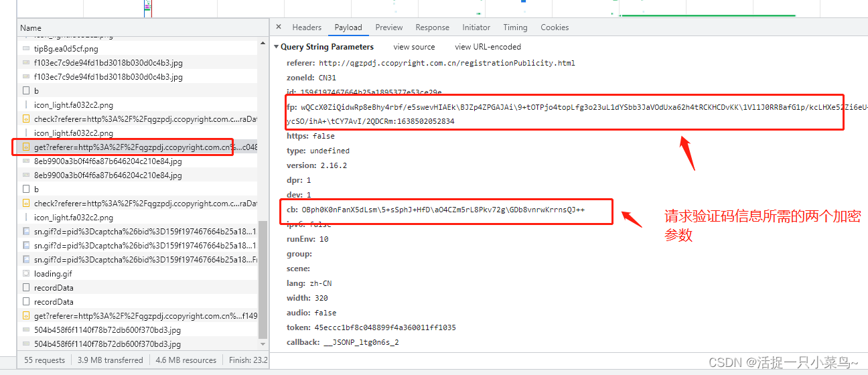The image size is (868, 375).
Task: Select the highlighted get?referer request ending c048
Action: [x=137, y=147]
